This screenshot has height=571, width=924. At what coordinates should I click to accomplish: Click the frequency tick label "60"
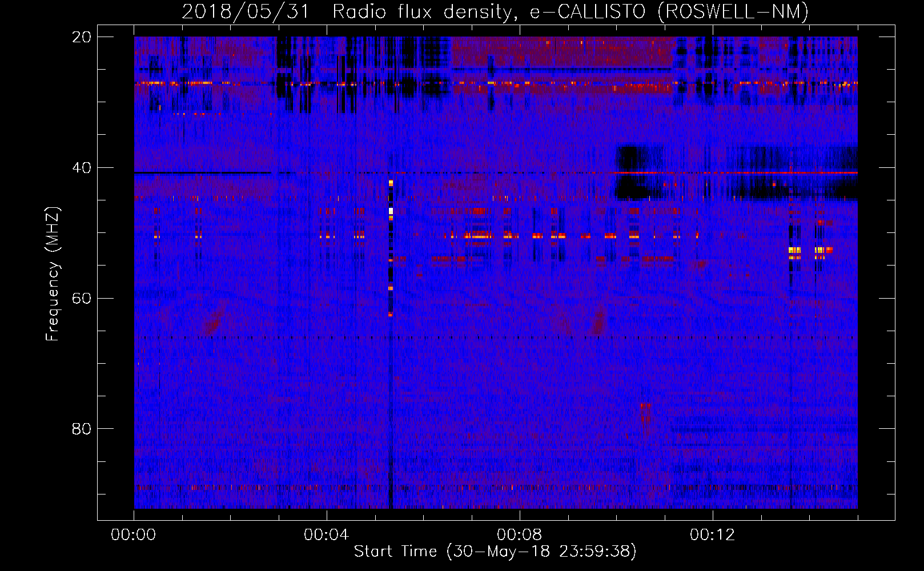point(82,298)
